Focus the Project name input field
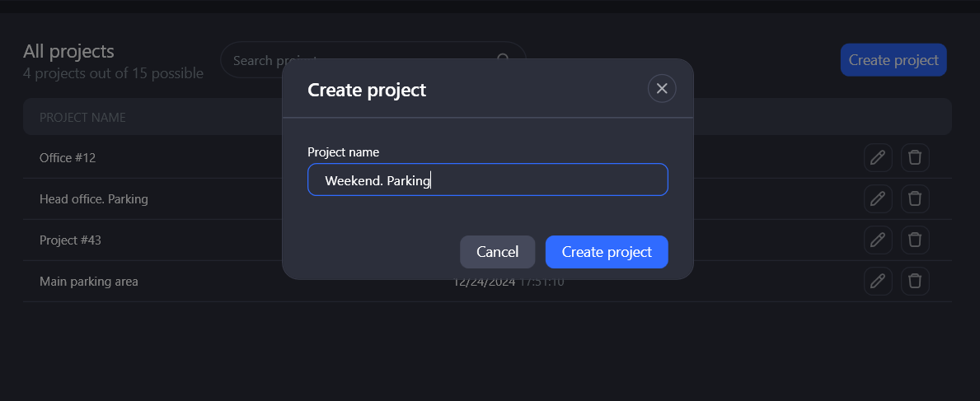Viewport: 980px width, 401px height. pyautogui.click(x=487, y=180)
